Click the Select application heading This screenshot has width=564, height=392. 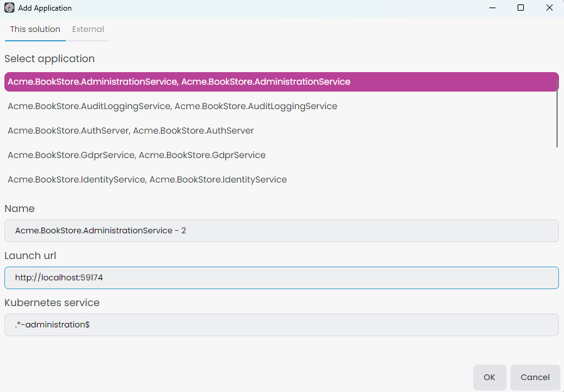click(50, 58)
